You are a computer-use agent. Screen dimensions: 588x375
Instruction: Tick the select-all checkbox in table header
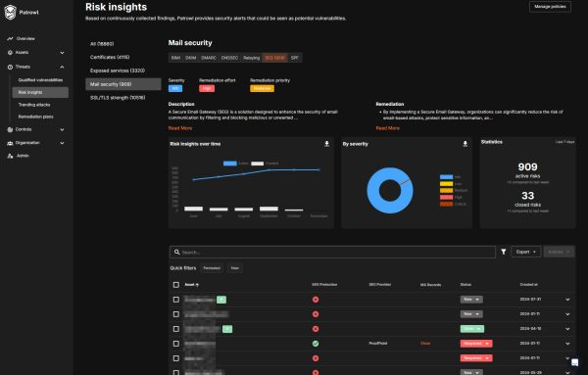pos(175,285)
